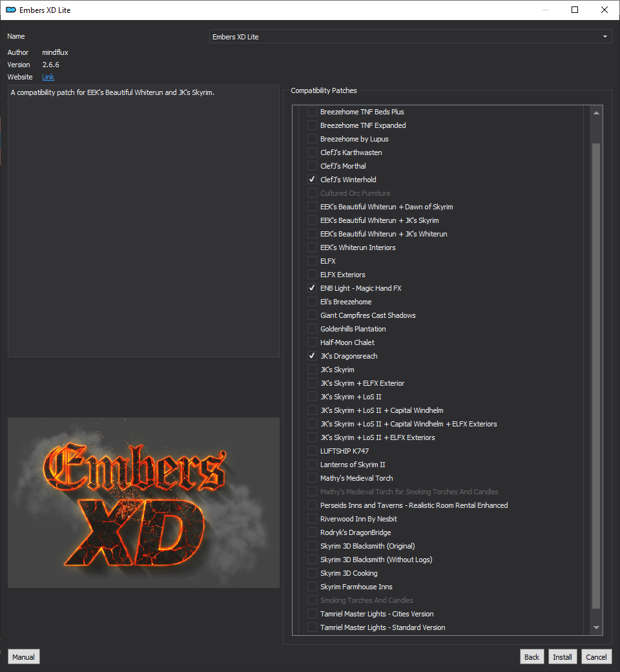Click the Compatibility Patches group label
Screen dimensions: 620x672
click(x=324, y=90)
